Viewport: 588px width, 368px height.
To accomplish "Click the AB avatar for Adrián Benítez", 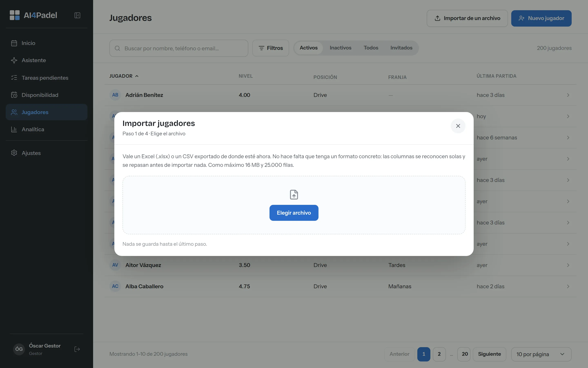I will coord(115,95).
